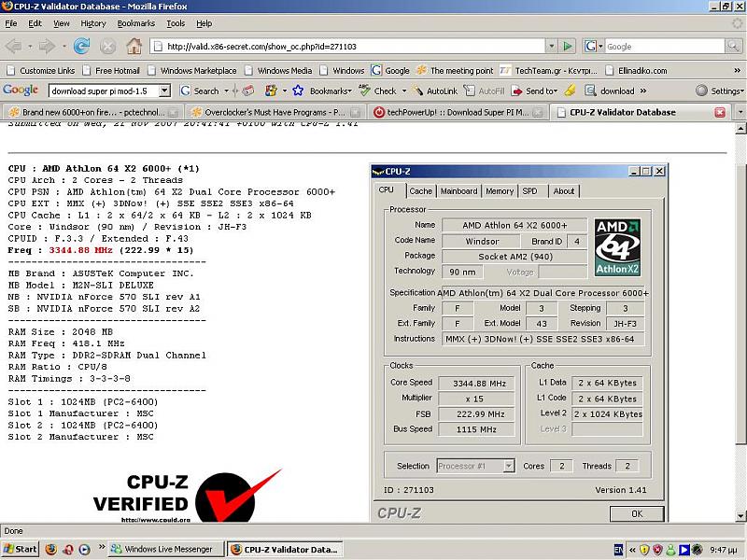Viewport: 747px width, 560px height.
Task: Expand hidden system tray icons
Action: (x=632, y=550)
